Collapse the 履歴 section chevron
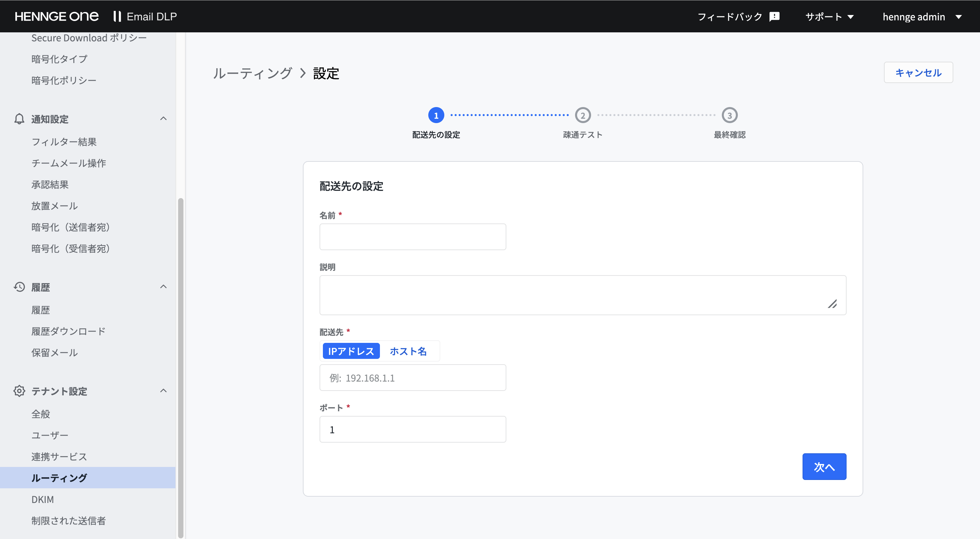Viewport: 980px width, 539px height. point(163,287)
